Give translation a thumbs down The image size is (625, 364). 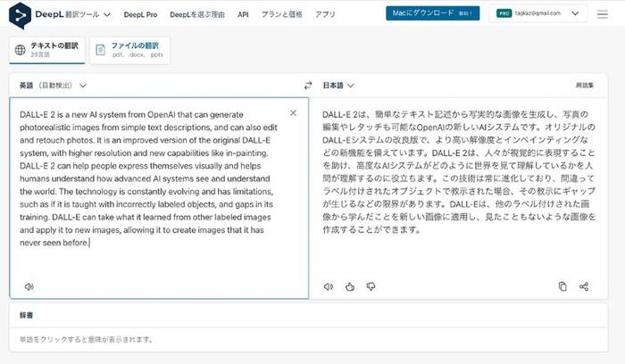371,286
